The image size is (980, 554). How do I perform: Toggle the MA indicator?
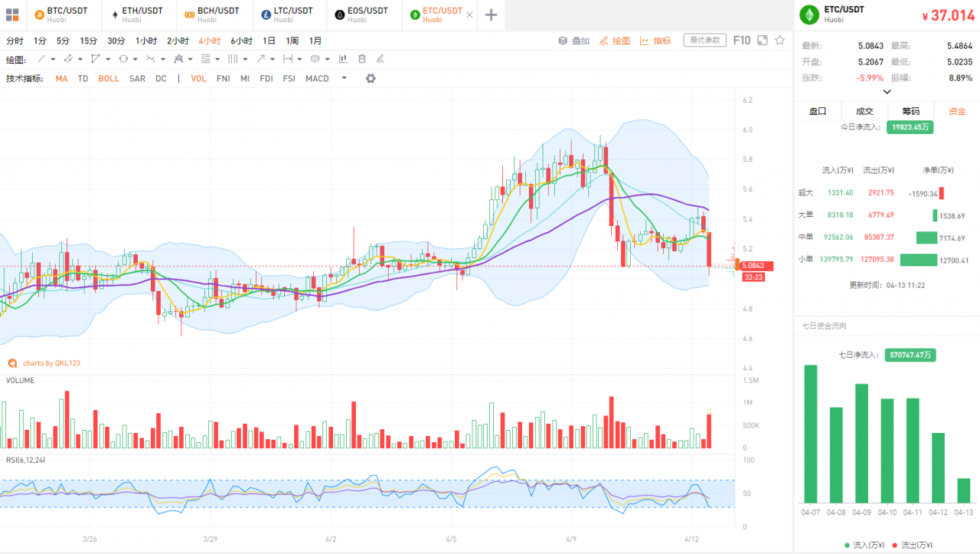[x=61, y=78]
